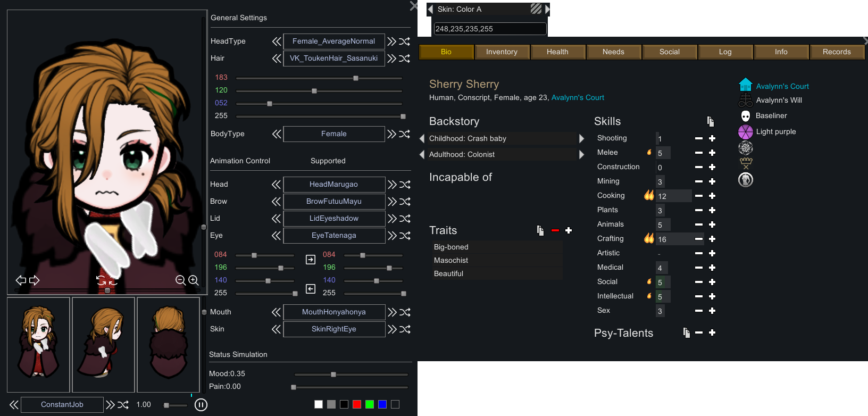The height and width of the screenshot is (416, 868).
Task: Switch to the Social tab
Action: click(x=670, y=52)
